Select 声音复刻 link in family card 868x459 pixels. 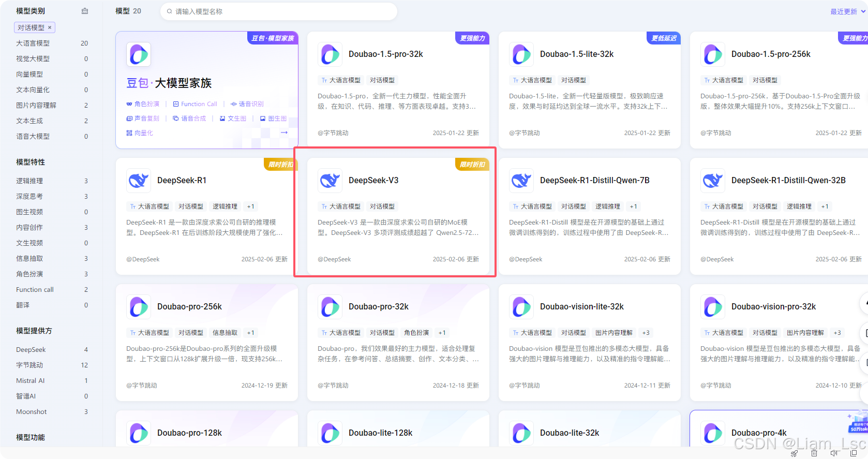click(143, 119)
